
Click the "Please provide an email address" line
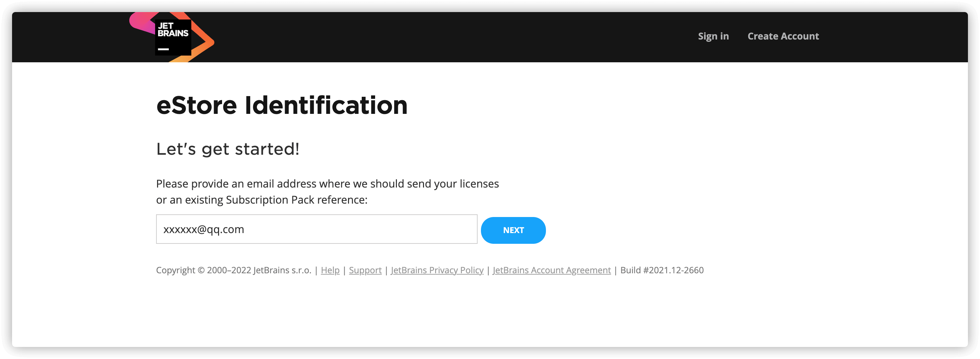[x=327, y=184]
